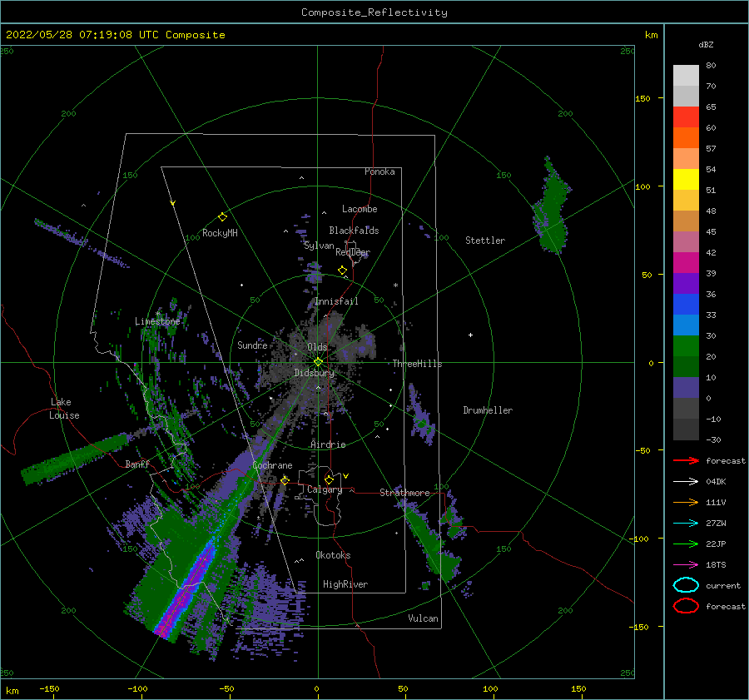Screen dimensions: 749x700
Task: Select the red 65-60 dBZ swatch
Action: (x=686, y=117)
